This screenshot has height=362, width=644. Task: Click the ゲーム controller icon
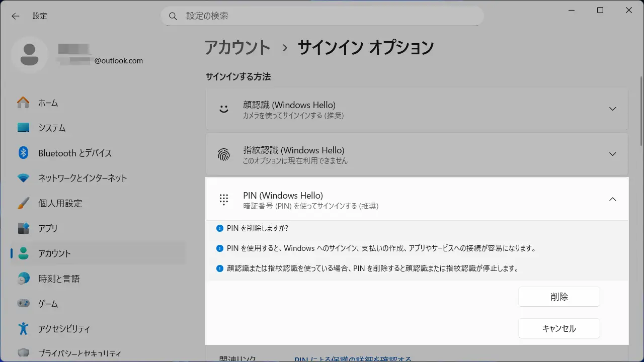click(23, 304)
